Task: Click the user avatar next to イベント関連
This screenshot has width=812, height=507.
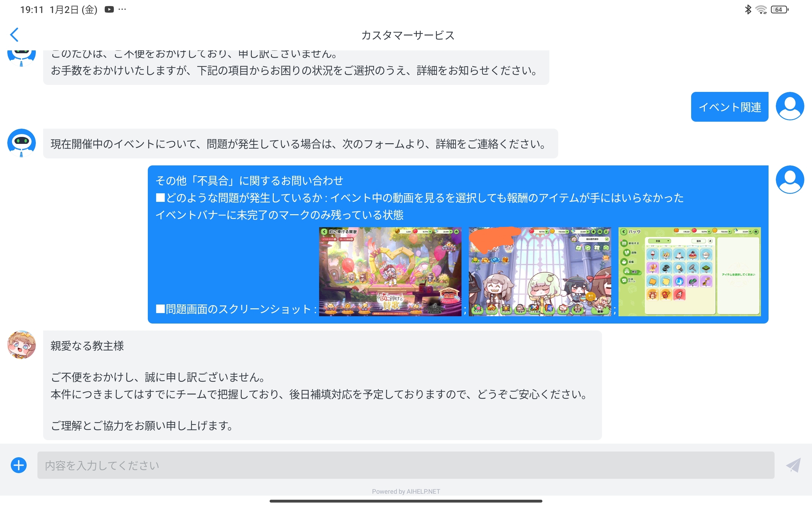Action: (x=789, y=106)
